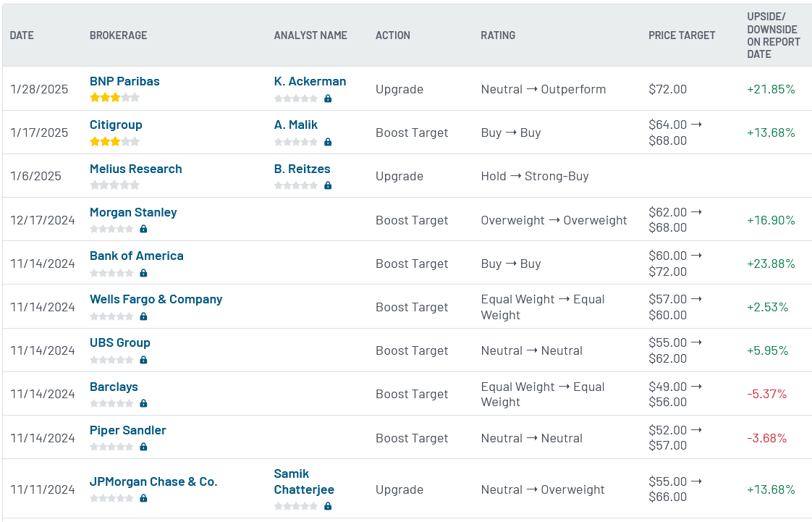Open the BNP Paribas brokerage link
The width and height of the screenshot is (812, 522).
click(x=124, y=81)
